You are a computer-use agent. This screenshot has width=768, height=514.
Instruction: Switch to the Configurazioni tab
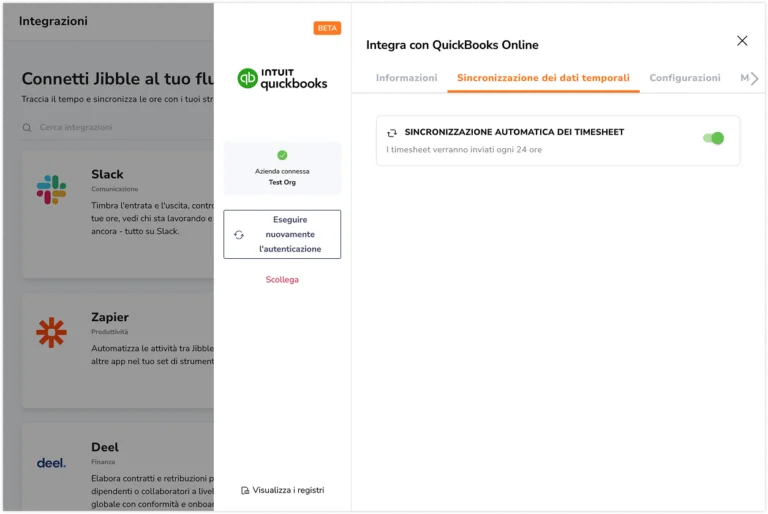684,78
